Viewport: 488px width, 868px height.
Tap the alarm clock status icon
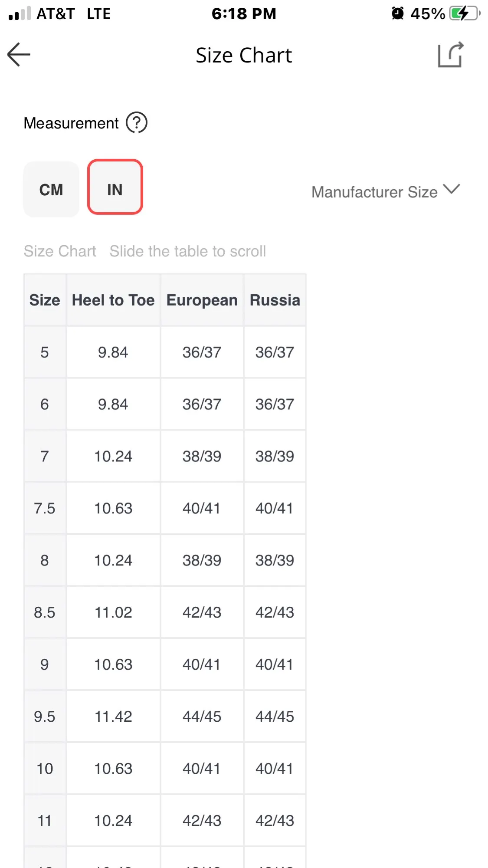click(x=397, y=13)
